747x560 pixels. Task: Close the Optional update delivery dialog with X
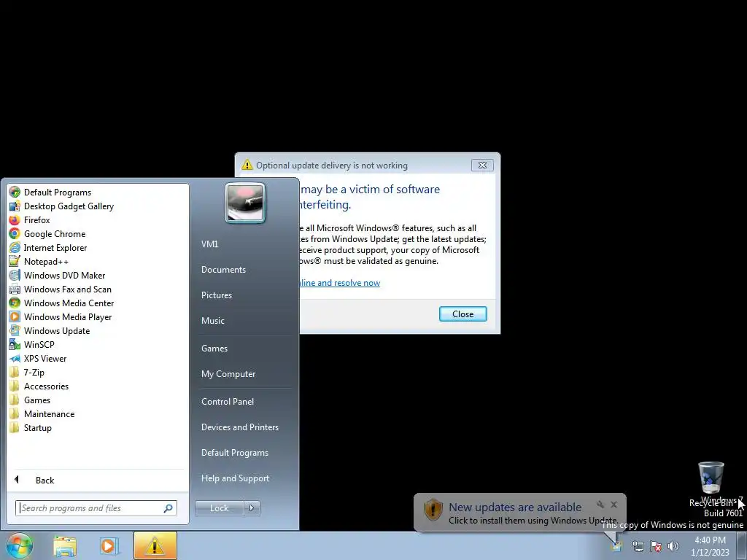click(483, 166)
